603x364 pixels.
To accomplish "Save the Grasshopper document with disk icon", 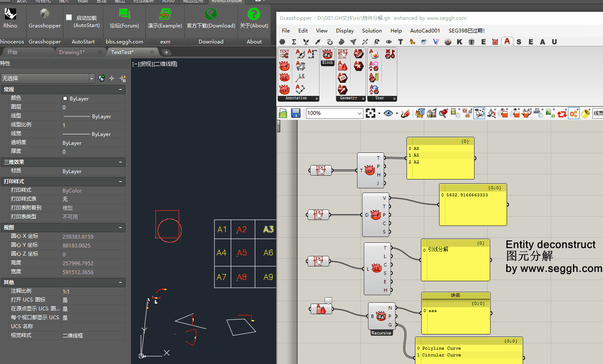I will 296,113.
